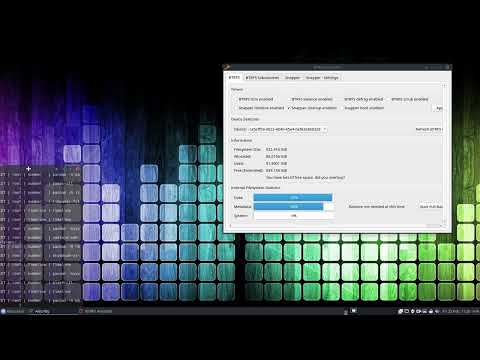Viewport: 480px width, 360px height.
Task: Click the Apply button beside Snapper checkboxes
Action: 438,108
